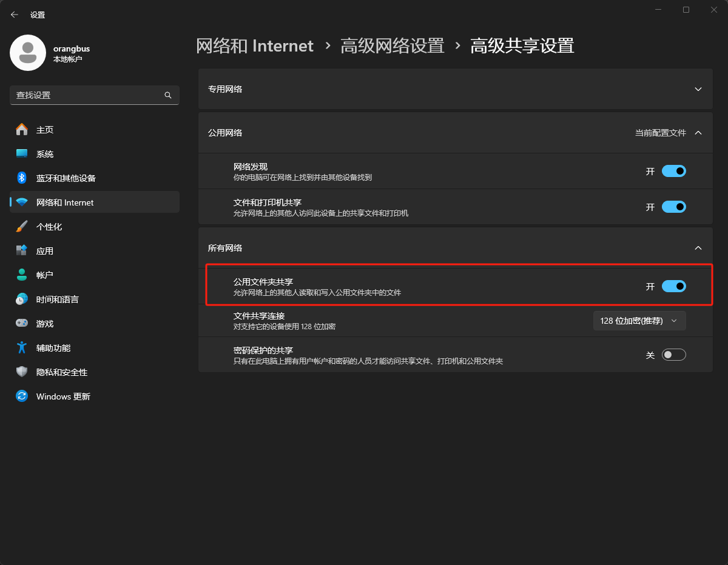Turn off the 网络发现 toggle
This screenshot has height=565, width=728.
(x=673, y=172)
